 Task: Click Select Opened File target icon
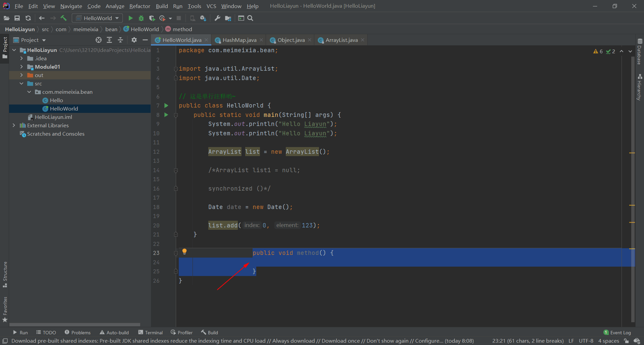[x=98, y=40]
